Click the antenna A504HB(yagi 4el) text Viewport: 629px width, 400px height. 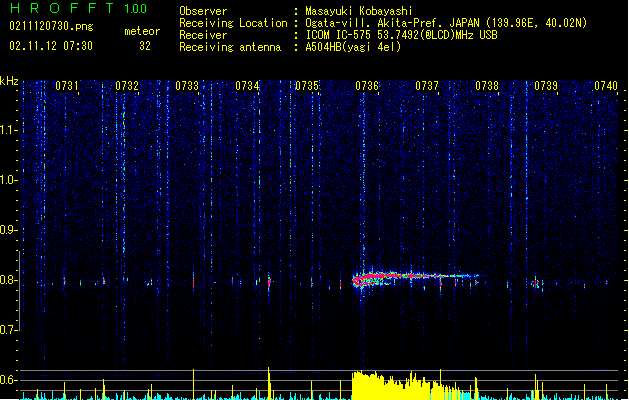353,47
